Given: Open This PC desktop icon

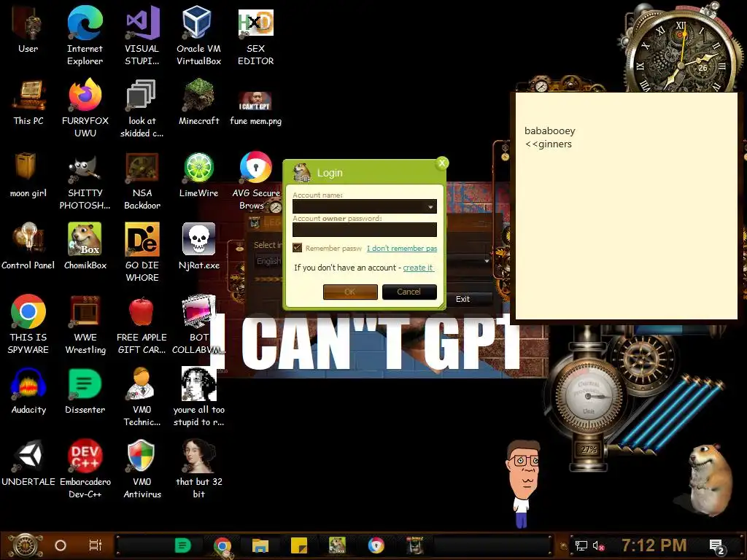Looking at the screenshot, I should (28, 102).
